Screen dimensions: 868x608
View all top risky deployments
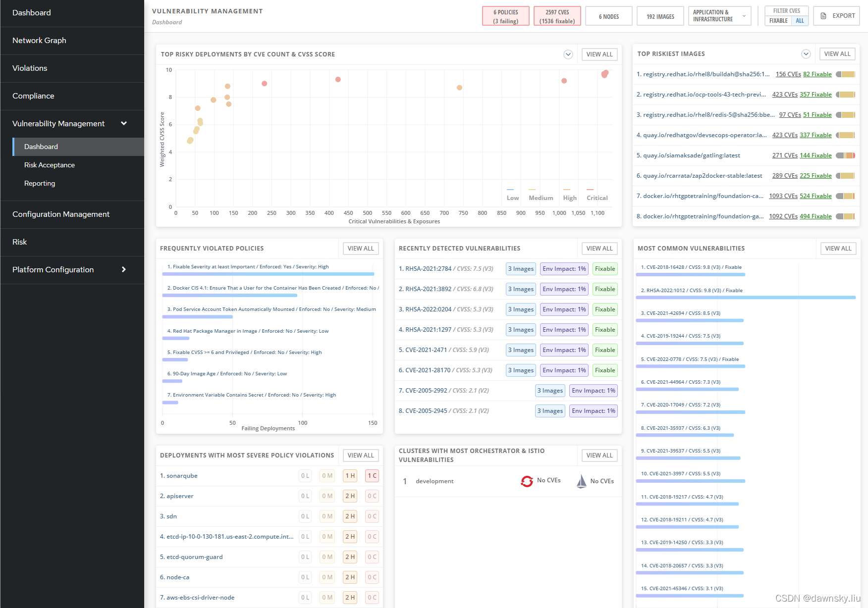pos(599,54)
